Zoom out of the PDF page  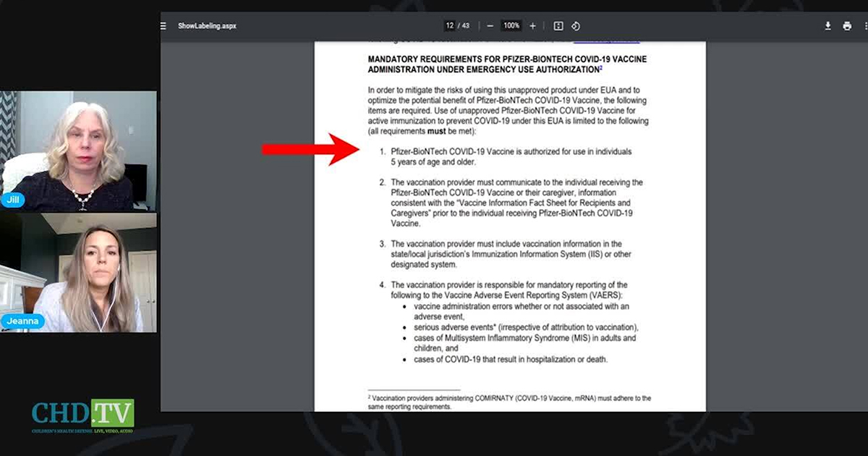(x=490, y=25)
